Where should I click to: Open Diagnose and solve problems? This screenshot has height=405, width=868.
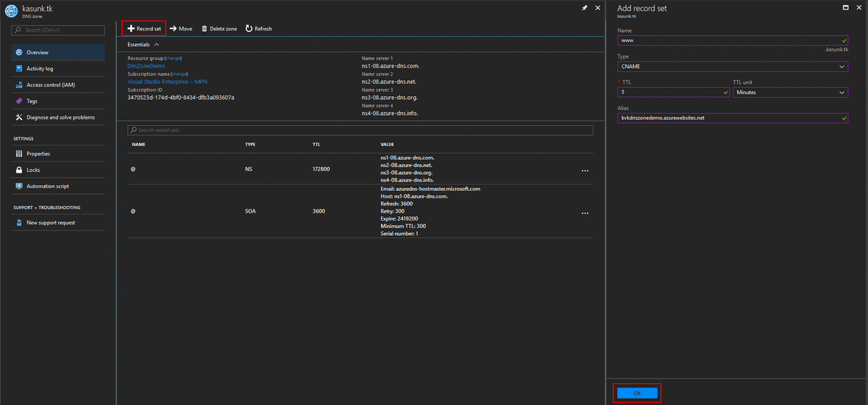(58, 117)
